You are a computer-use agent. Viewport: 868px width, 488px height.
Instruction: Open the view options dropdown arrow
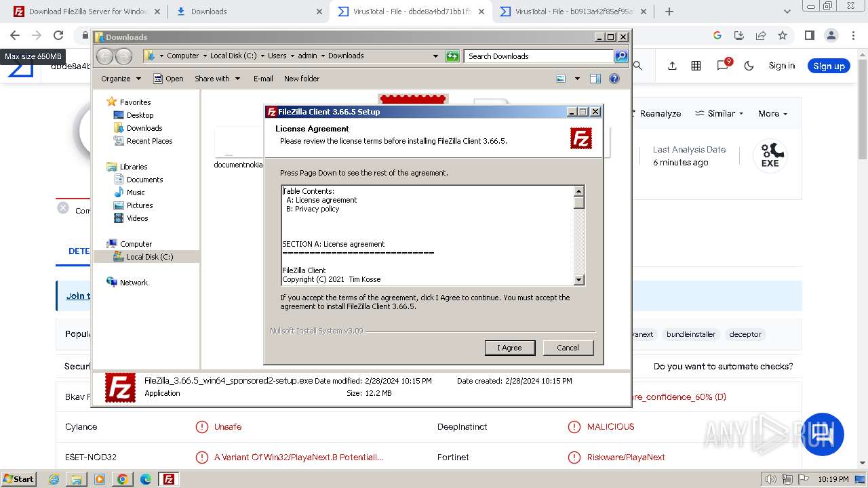coord(577,79)
